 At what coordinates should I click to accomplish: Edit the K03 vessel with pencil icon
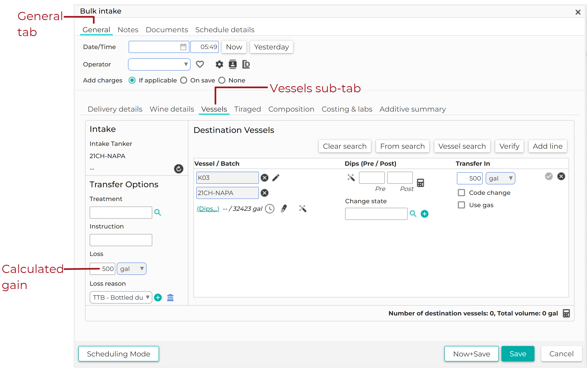pos(276,178)
